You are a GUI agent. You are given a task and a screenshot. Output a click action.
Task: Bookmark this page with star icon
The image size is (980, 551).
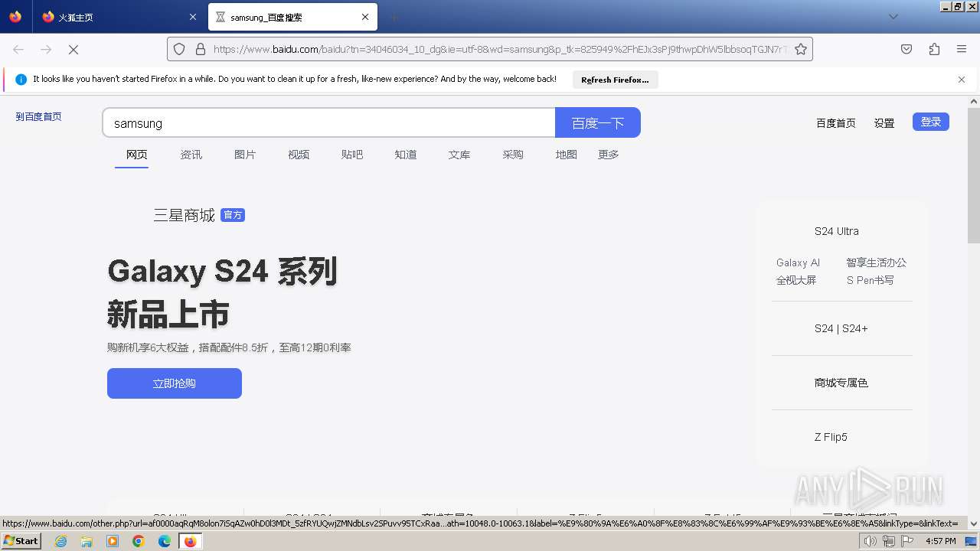[x=801, y=49]
